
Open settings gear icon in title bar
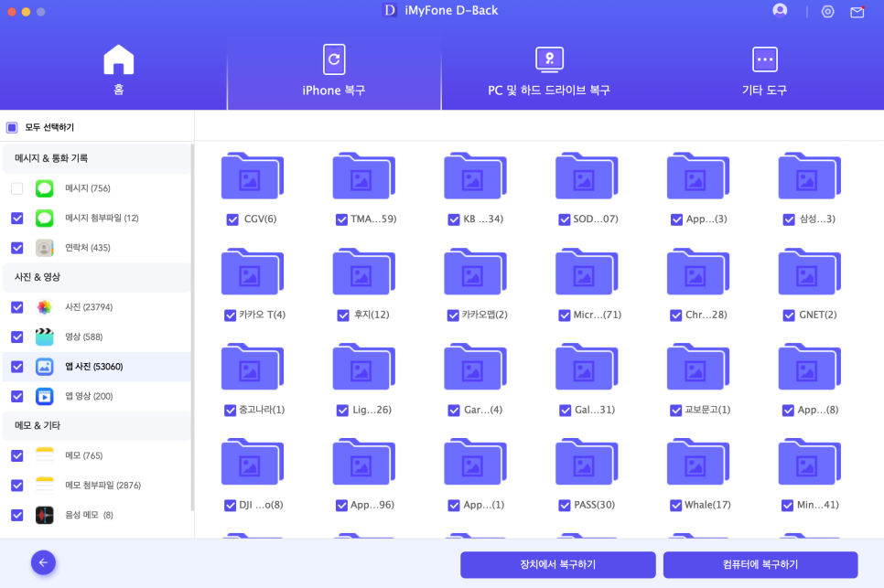point(827,12)
